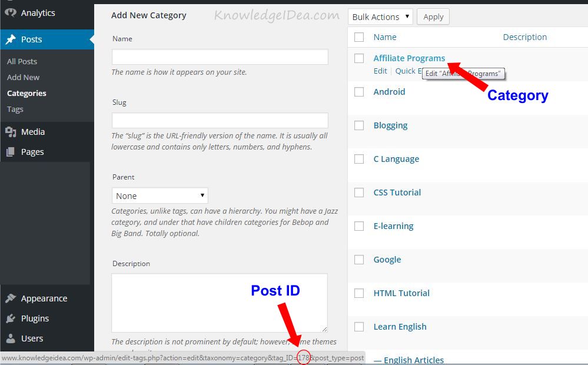Image resolution: width=588 pixels, height=365 pixels.
Task: Open the English Articles subcategory
Action: (x=408, y=360)
